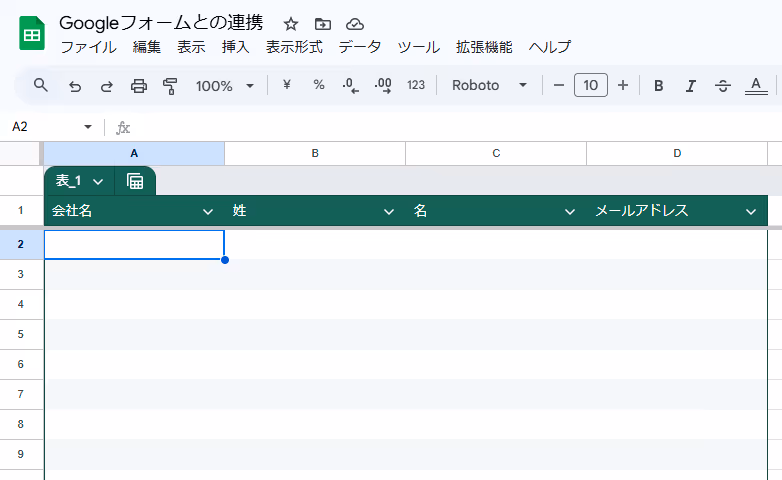Viewport: 782px width, 480px height.
Task: Expand the 表_1 table menu
Action: 98,182
